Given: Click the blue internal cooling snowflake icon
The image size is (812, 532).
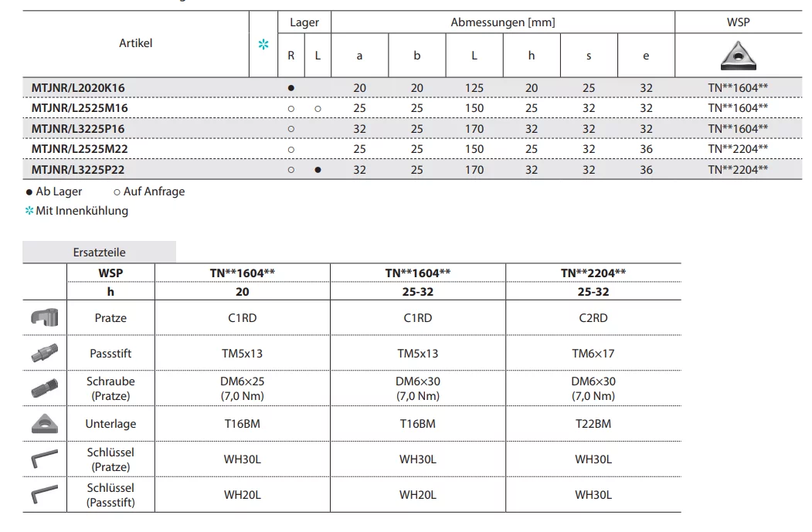Looking at the screenshot, I should (x=263, y=45).
